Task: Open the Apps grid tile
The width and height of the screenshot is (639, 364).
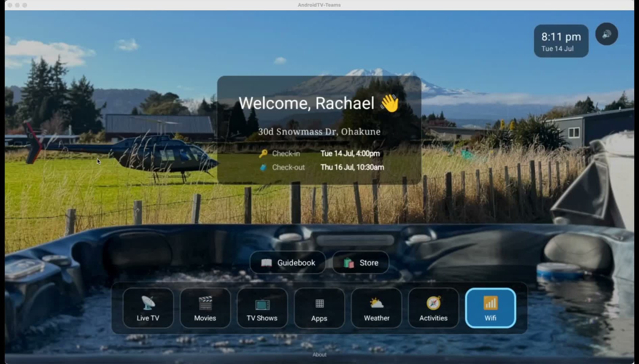Action: click(319, 308)
